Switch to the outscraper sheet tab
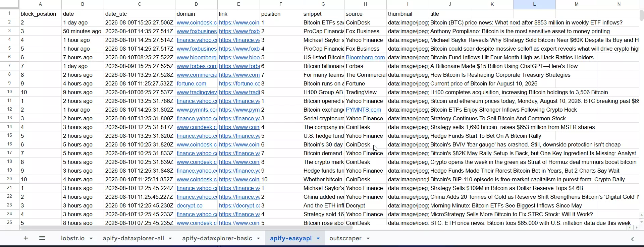This screenshot has width=644, height=247. click(x=345, y=238)
